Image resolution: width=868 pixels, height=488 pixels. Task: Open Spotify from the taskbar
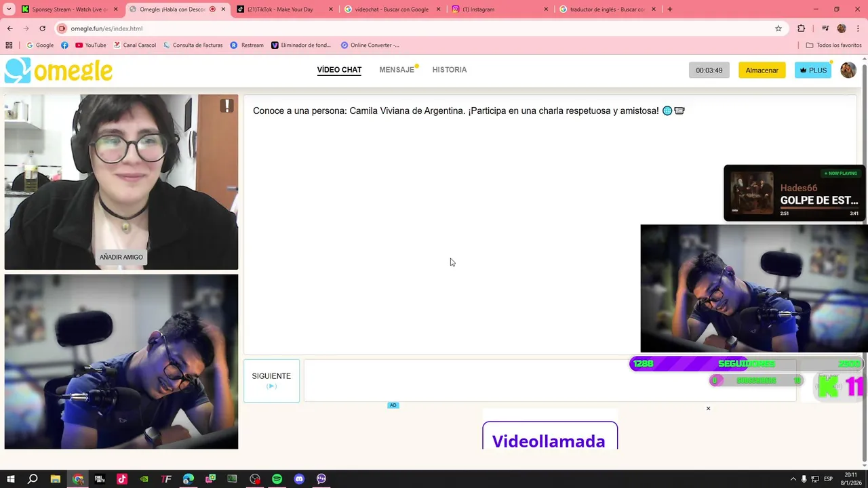[x=277, y=479]
